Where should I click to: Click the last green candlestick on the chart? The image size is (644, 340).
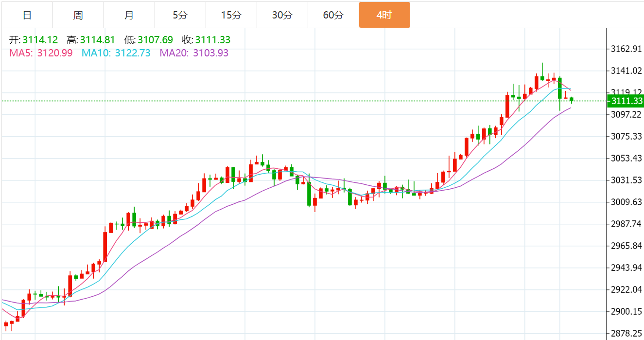tap(572, 100)
